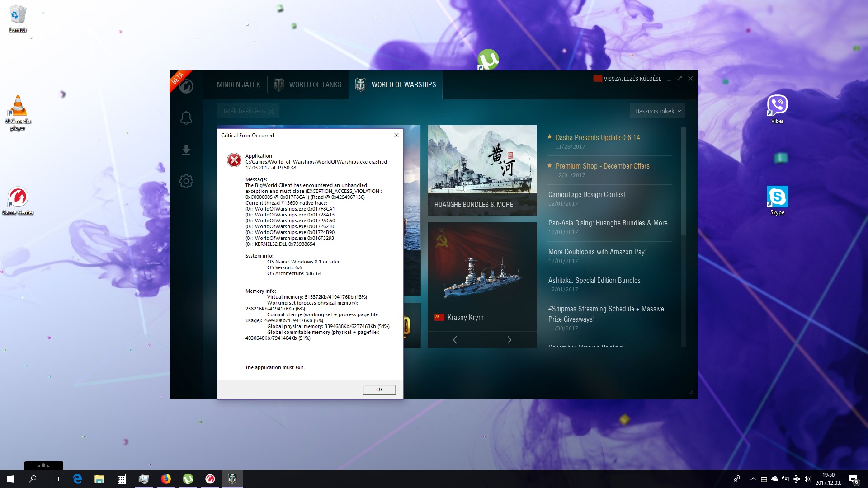Open Calculator from taskbar

(121, 479)
